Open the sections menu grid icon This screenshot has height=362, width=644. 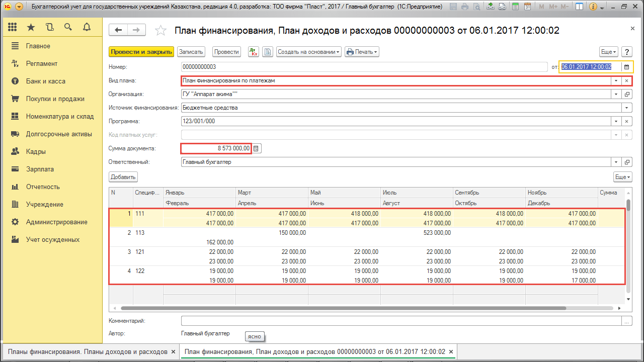point(13,27)
